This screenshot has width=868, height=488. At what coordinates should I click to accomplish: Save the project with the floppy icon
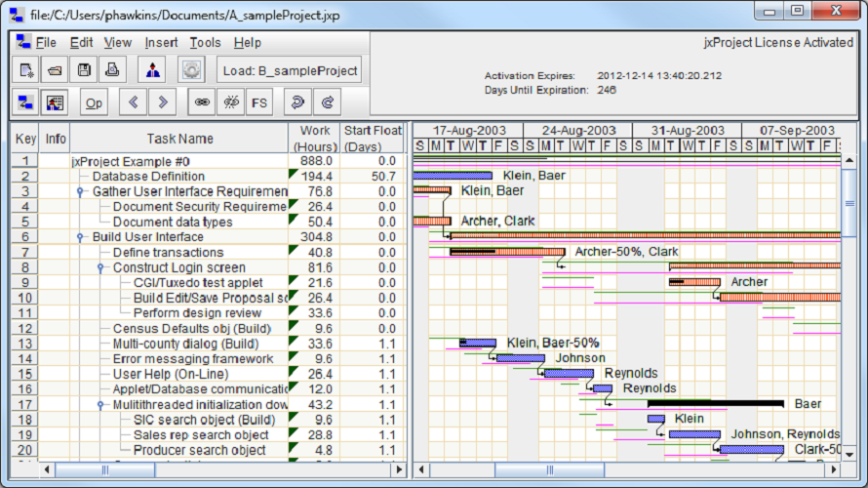click(x=84, y=70)
